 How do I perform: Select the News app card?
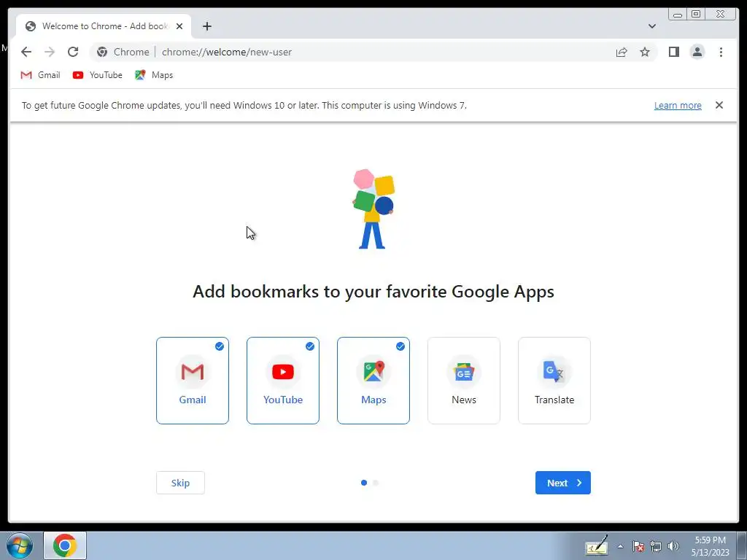pyautogui.click(x=464, y=381)
